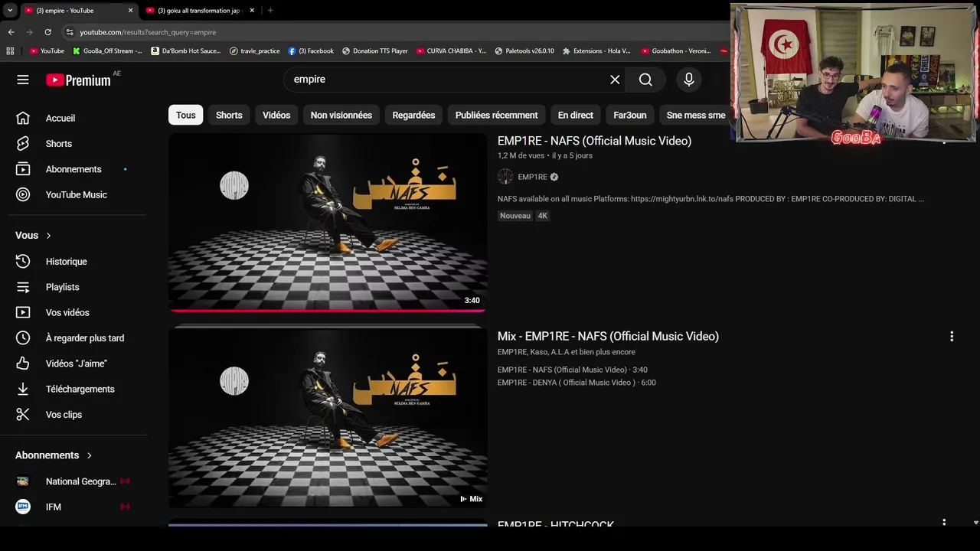Open Mix - EMP1RE - NAFS title link
Image resolution: width=980 pixels, height=551 pixels.
608,337
